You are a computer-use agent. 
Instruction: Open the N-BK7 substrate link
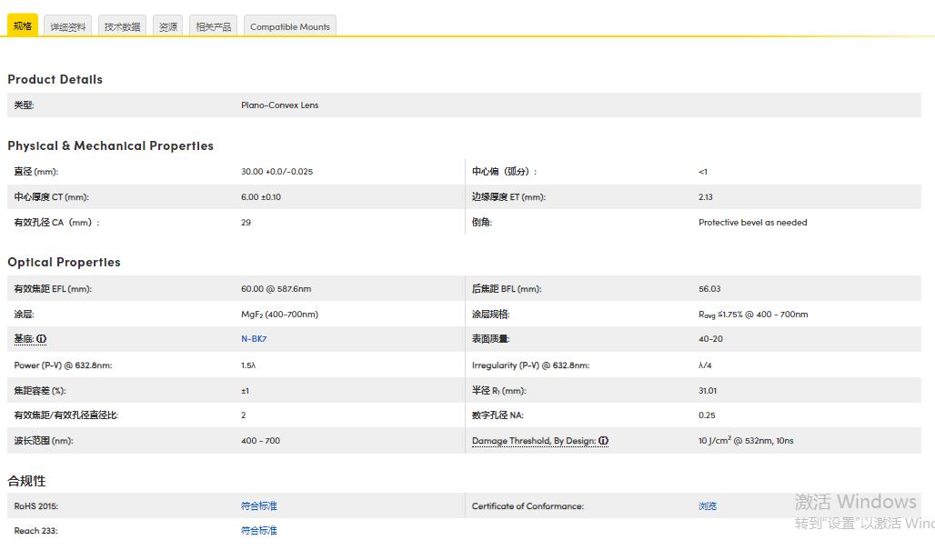pos(254,339)
